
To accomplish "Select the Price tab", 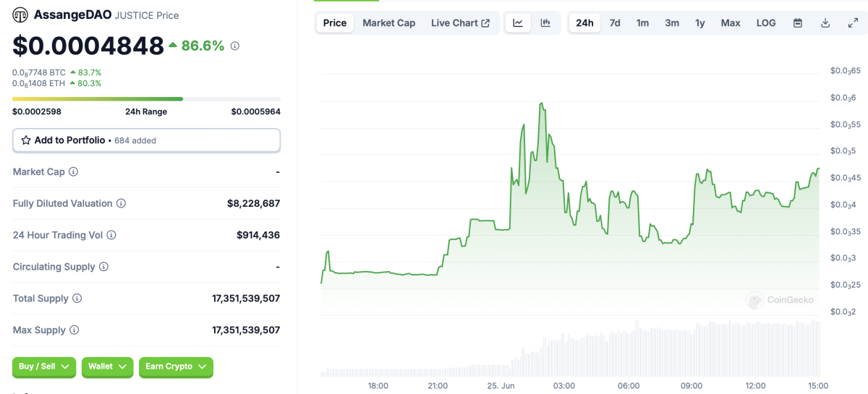I will 335,23.
